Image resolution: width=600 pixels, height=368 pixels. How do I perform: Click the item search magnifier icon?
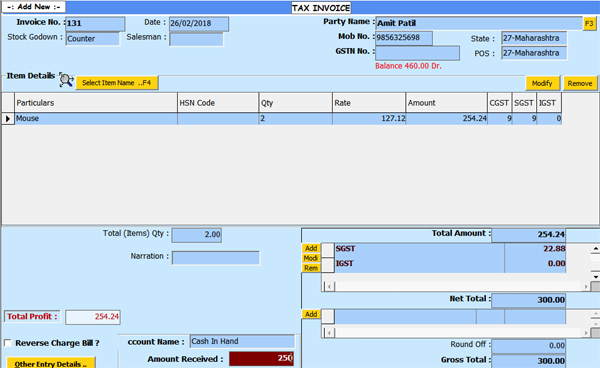[66, 80]
